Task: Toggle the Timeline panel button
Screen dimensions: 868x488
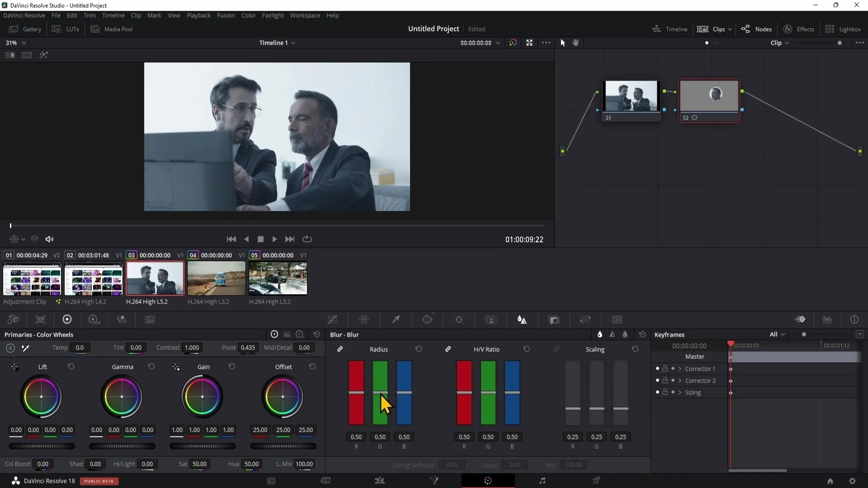Action: click(x=670, y=29)
